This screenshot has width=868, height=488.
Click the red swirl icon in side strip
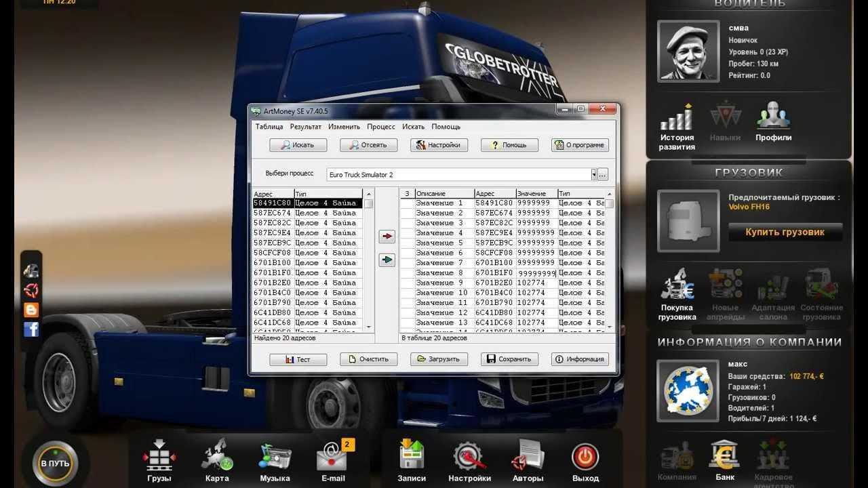pyautogui.click(x=31, y=290)
